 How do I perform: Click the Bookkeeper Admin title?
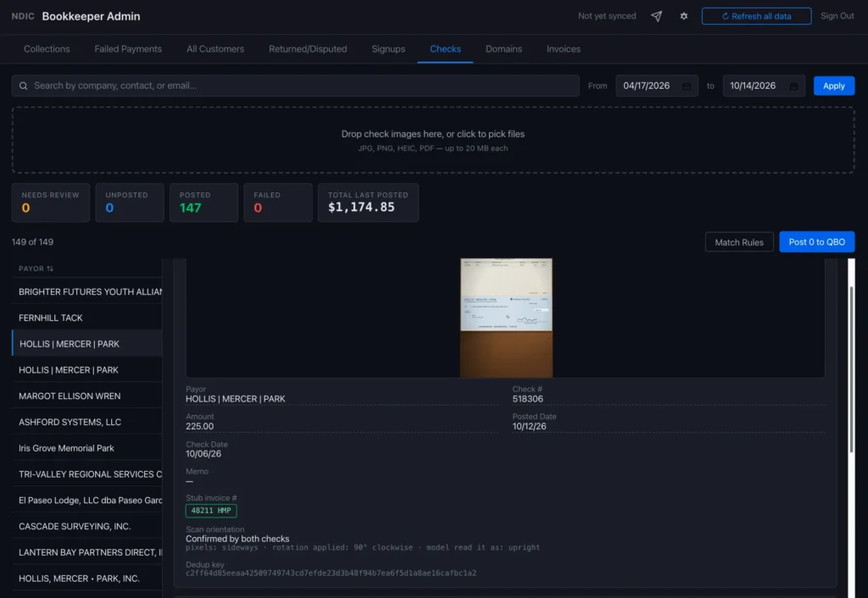point(91,16)
